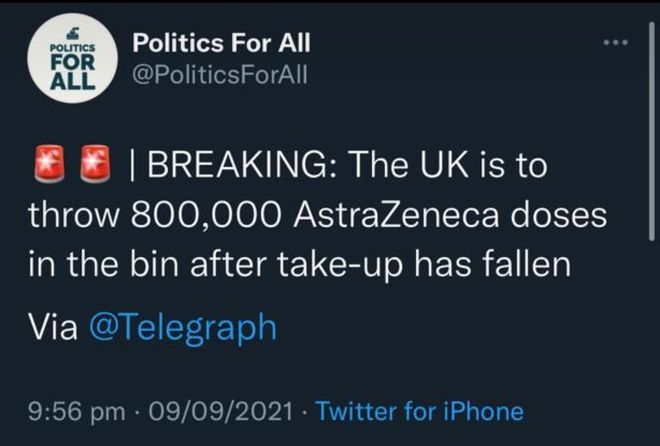Image resolution: width=660 pixels, height=446 pixels.
Task: Open the three-dot more options menu
Action: pos(615,42)
